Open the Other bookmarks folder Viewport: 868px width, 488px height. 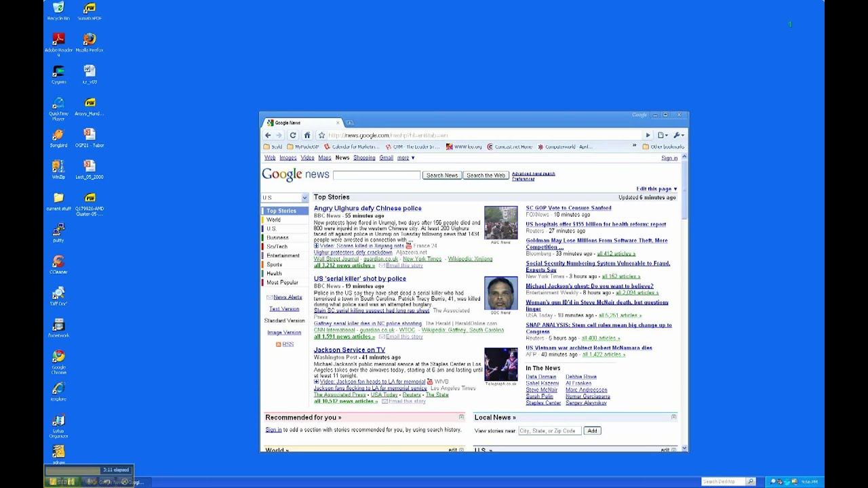663,146
